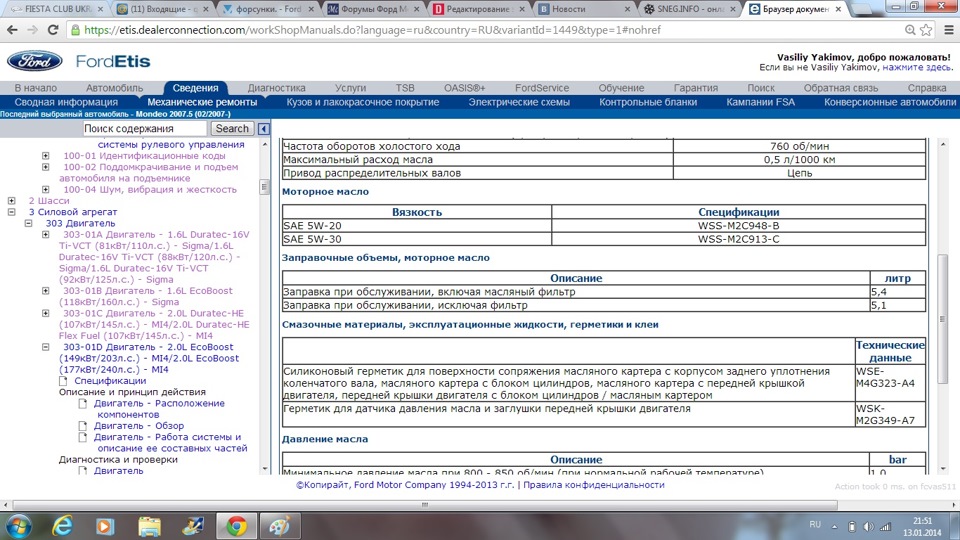
Task: Open Paint taskbar icon
Action: [280, 526]
